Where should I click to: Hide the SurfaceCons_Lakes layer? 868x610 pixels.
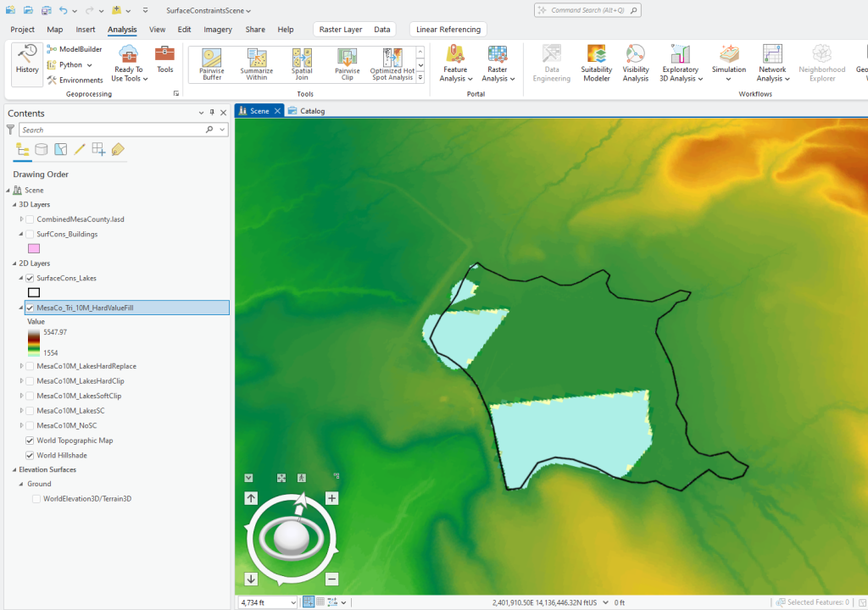30,278
